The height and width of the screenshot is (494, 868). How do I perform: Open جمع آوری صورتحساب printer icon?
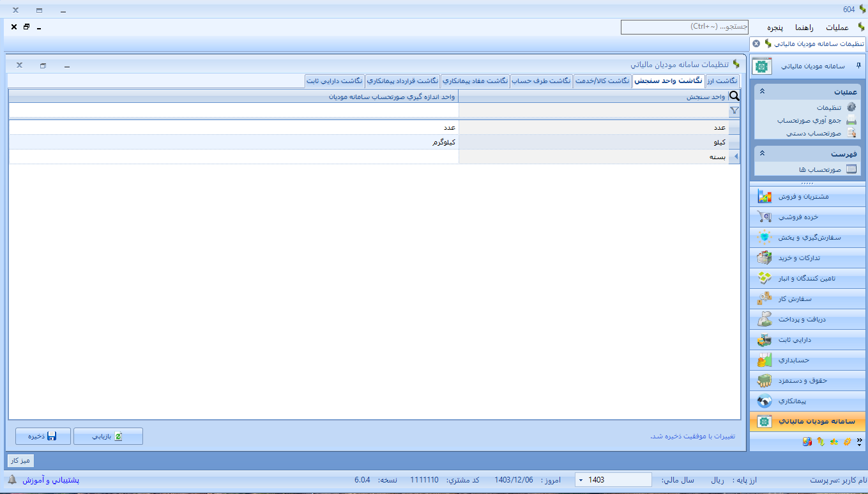pos(851,120)
